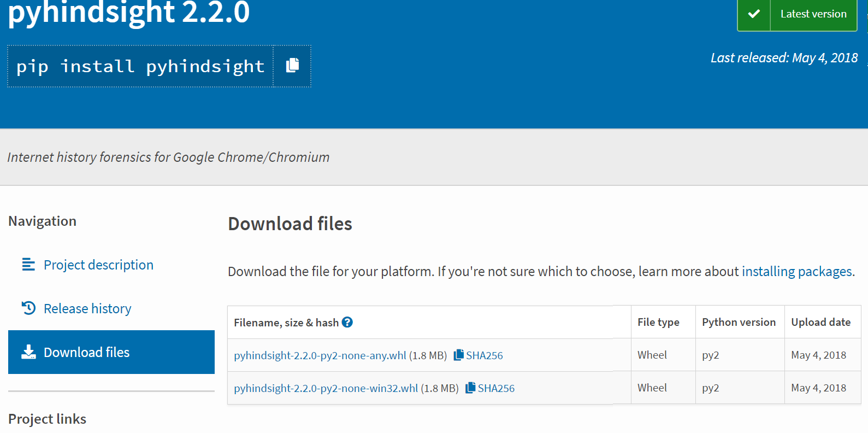Click SHA256 text for the win32.whl row
This screenshot has height=433, width=868.
pyautogui.click(x=496, y=388)
